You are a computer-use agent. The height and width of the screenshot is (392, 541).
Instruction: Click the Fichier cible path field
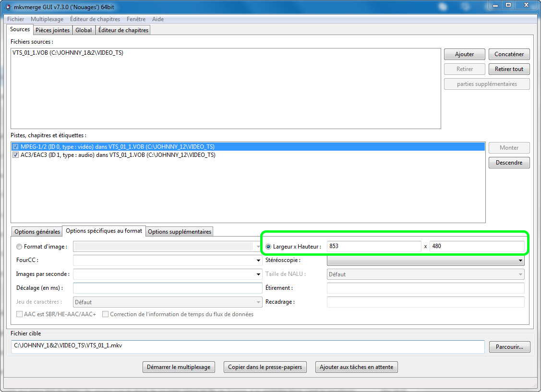[248, 346]
